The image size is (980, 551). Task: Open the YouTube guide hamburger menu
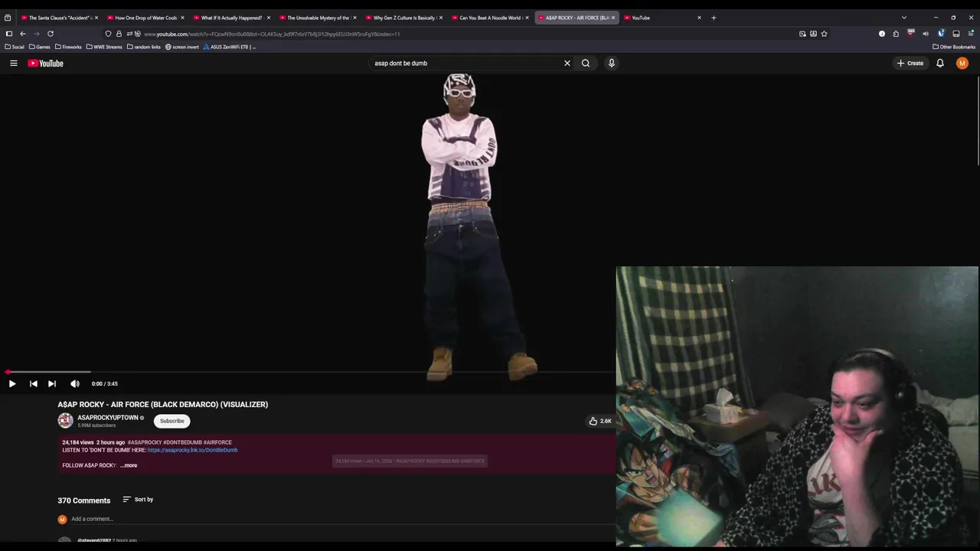coord(13,64)
